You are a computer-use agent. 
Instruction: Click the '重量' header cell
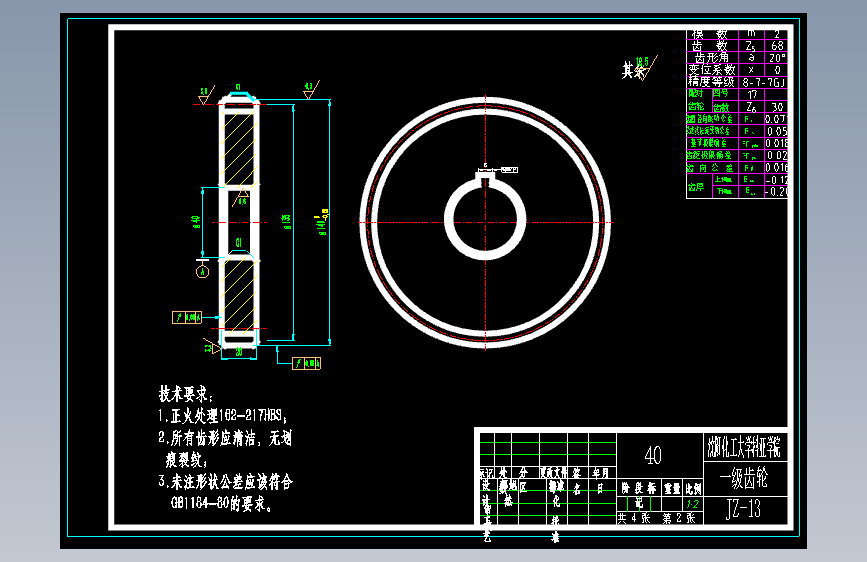(672, 488)
